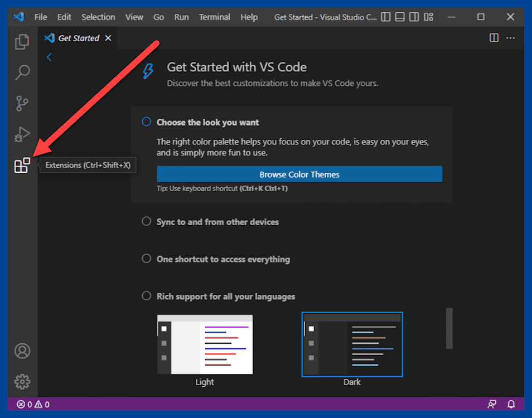The width and height of the screenshot is (532, 418).
Task: Open the Extensions view
Action: [x=22, y=166]
